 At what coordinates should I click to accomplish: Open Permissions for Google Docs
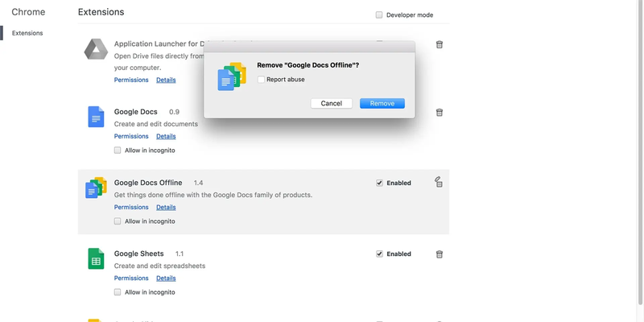coord(131,136)
